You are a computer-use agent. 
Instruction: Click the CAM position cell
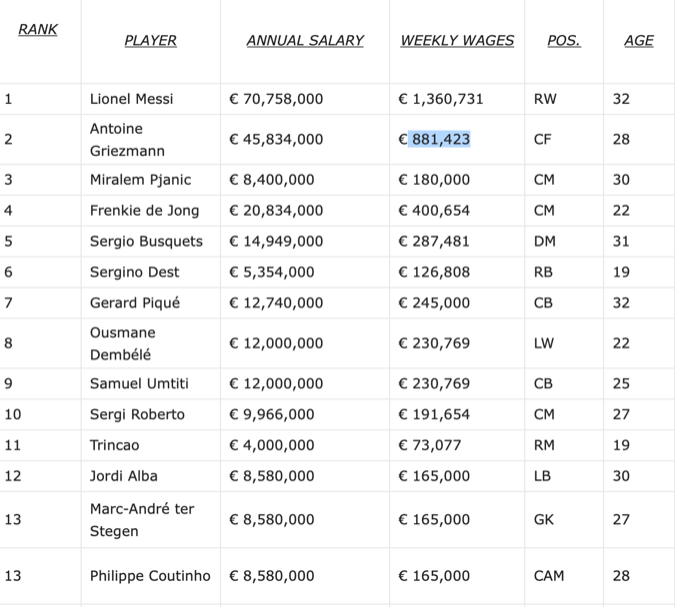(x=549, y=576)
